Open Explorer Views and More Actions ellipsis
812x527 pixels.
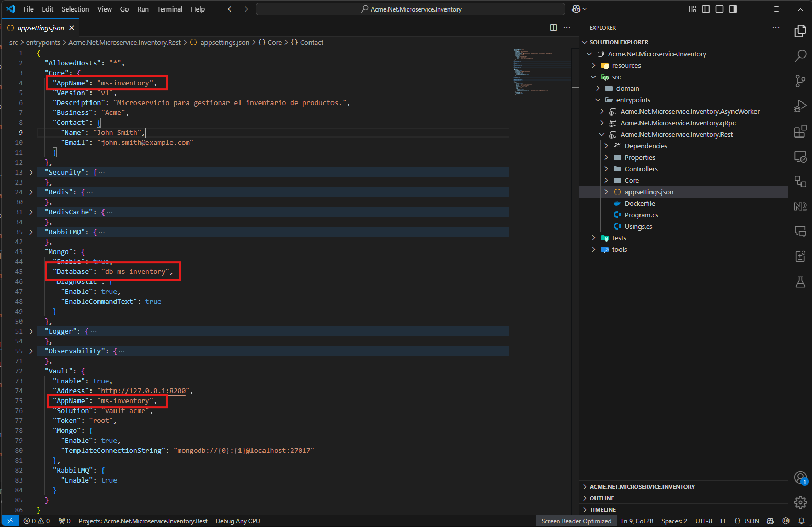(776, 28)
